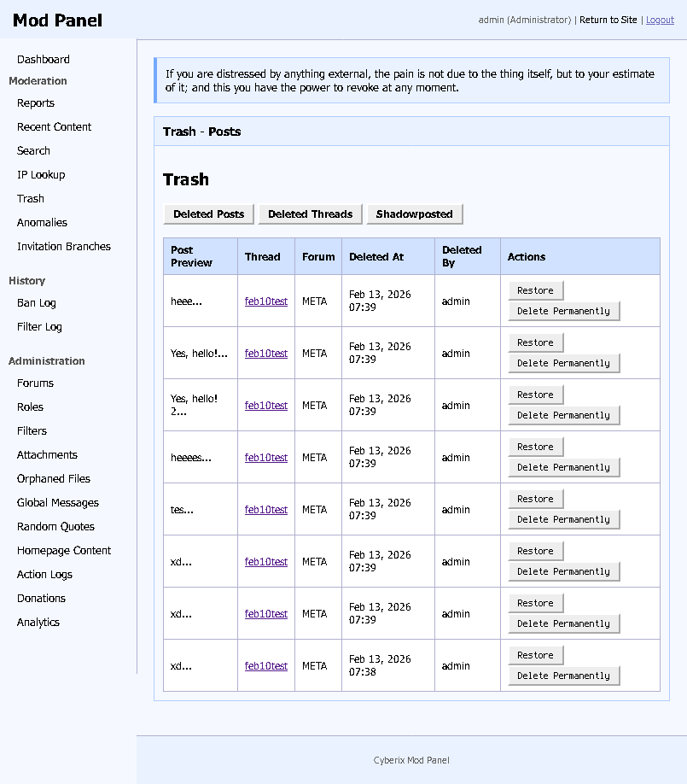Switch to Shadowposted tab

click(414, 214)
